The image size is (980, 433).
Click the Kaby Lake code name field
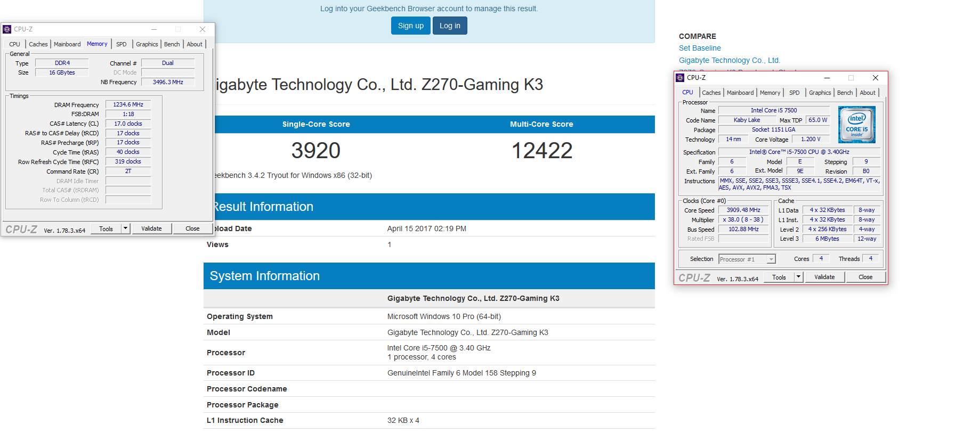click(x=747, y=120)
